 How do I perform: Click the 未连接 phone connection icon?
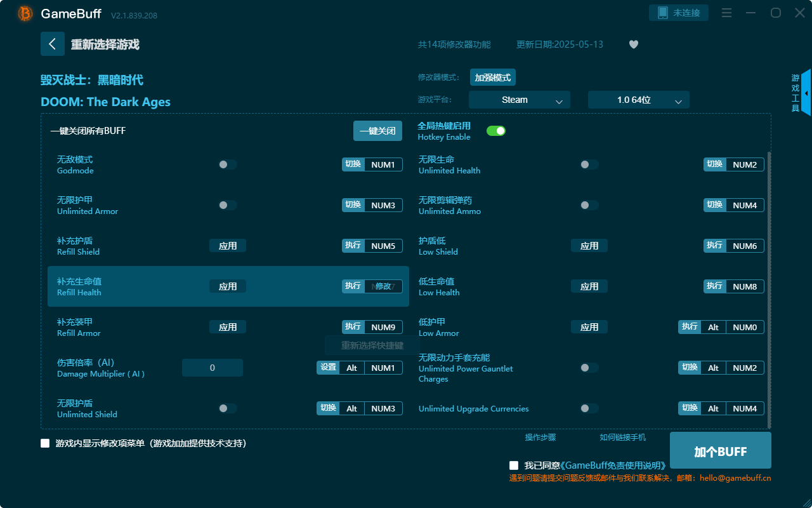[x=678, y=12]
